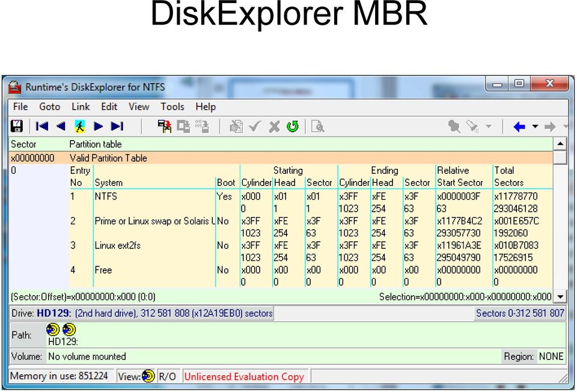Click the greyed double-window copy icon
Viewport: 577px width, 392px height.
click(183, 126)
